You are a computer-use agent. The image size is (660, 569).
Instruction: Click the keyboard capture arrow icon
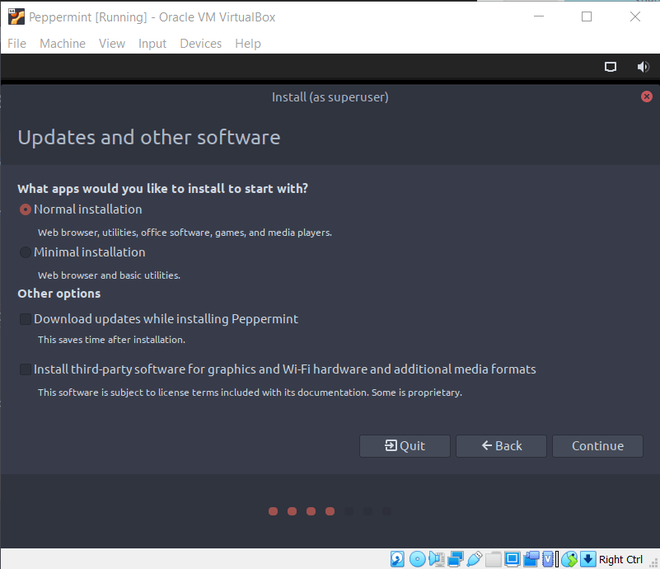(588, 559)
